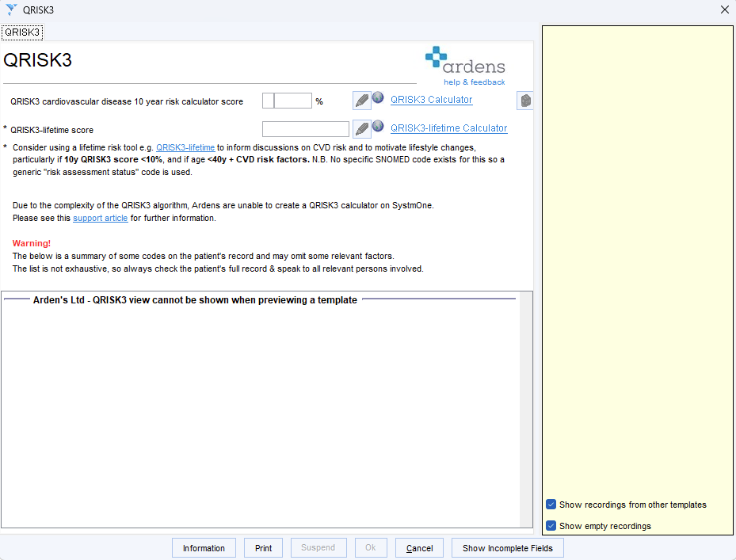This screenshot has height=560, width=736.
Task: Close the QRISK3 window
Action: [x=724, y=10]
